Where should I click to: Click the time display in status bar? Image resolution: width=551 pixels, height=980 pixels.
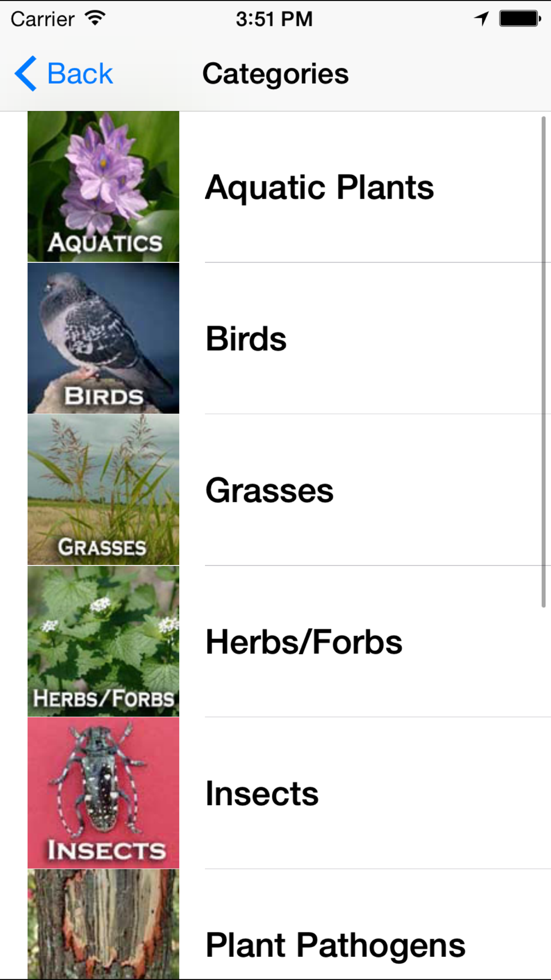[x=274, y=19]
